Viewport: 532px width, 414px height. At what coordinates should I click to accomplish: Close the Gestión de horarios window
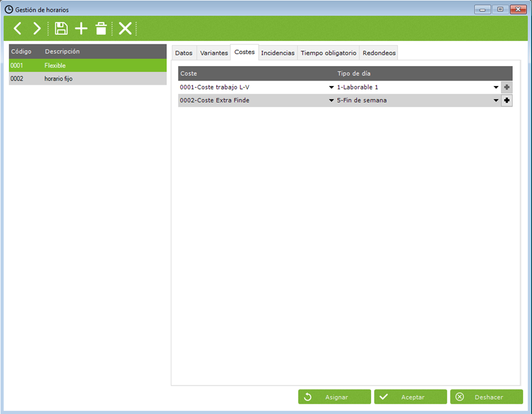tap(518, 10)
